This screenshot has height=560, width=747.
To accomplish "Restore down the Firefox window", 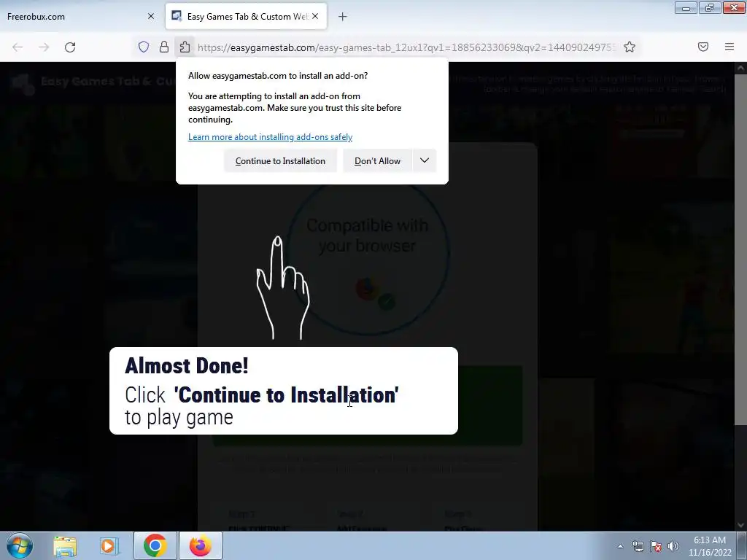I will (710, 7).
